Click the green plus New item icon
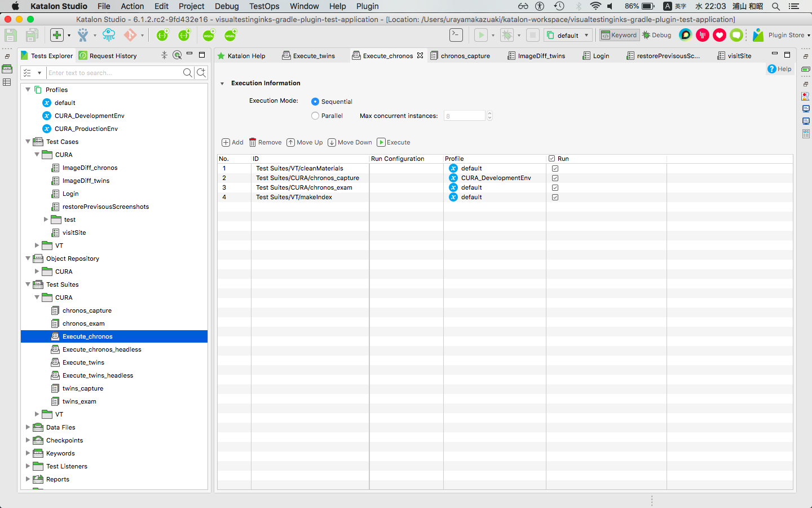 point(57,35)
